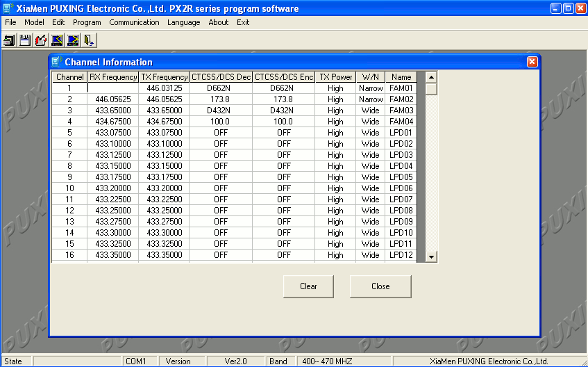Image resolution: width=588 pixels, height=367 pixels.
Task: Click the channel edit pencil toolbar icon
Action: [41, 40]
